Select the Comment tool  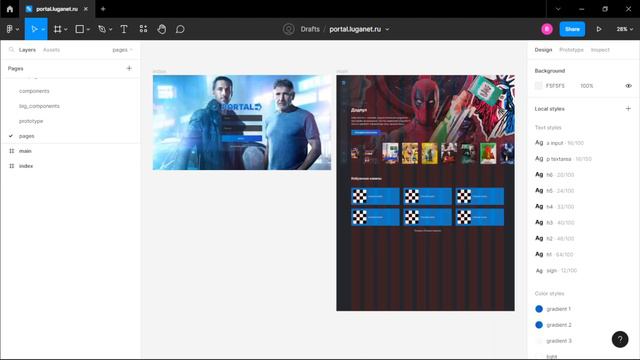click(x=180, y=29)
